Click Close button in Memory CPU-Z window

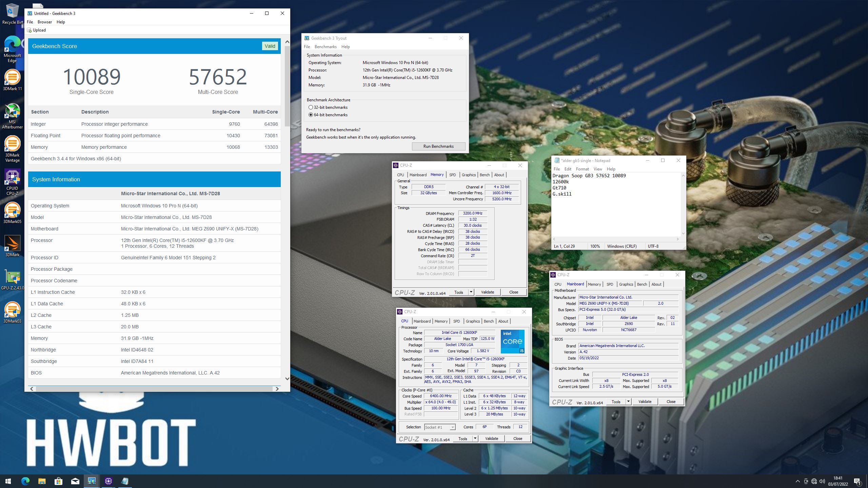514,292
